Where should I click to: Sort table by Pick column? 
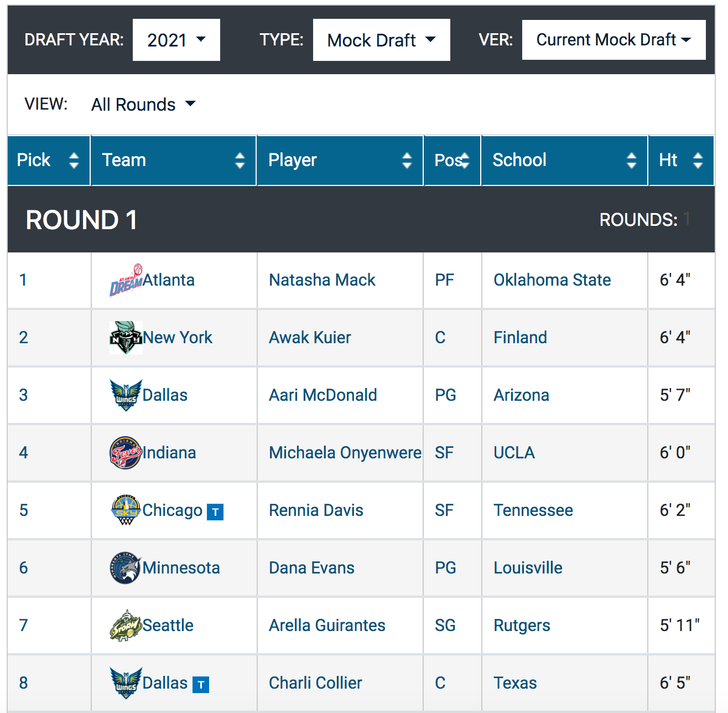pos(49,161)
